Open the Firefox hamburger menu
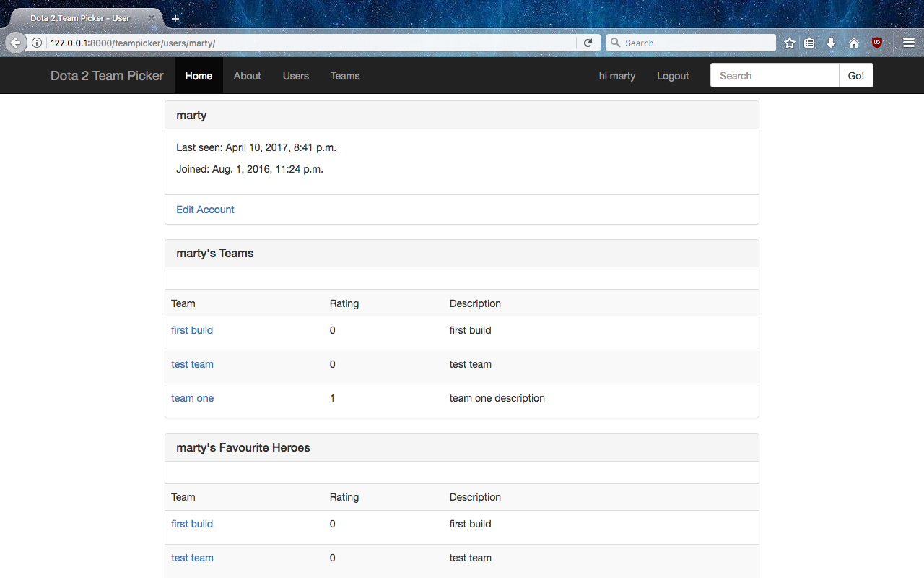Screen dimensions: 924x578 coord(909,43)
